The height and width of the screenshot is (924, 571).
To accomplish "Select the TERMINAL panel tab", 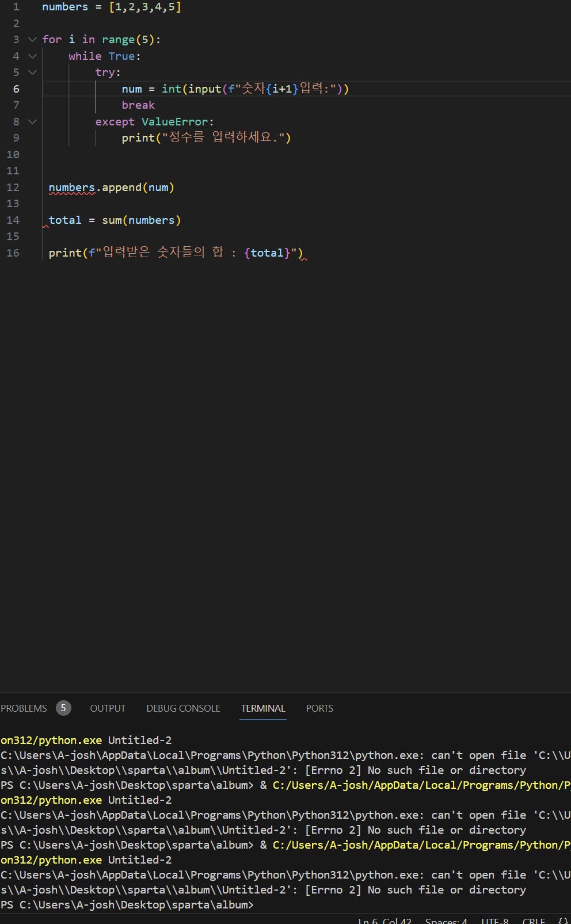I will pos(263,708).
